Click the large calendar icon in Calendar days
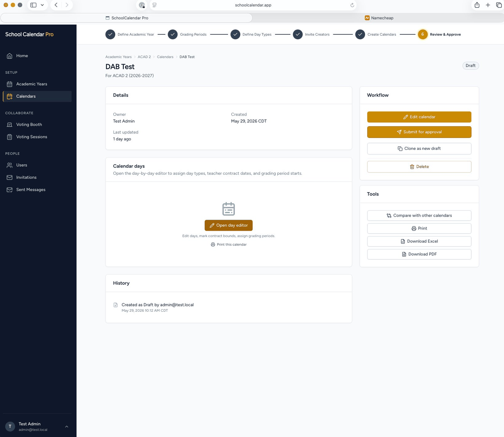The width and height of the screenshot is (504, 437). (x=229, y=209)
